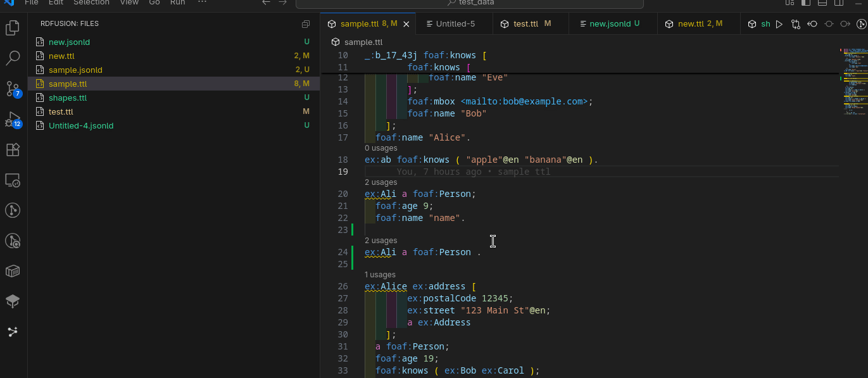Click the Open Changes compare icon
Image resolution: width=868 pixels, height=378 pixels.
coord(796,24)
